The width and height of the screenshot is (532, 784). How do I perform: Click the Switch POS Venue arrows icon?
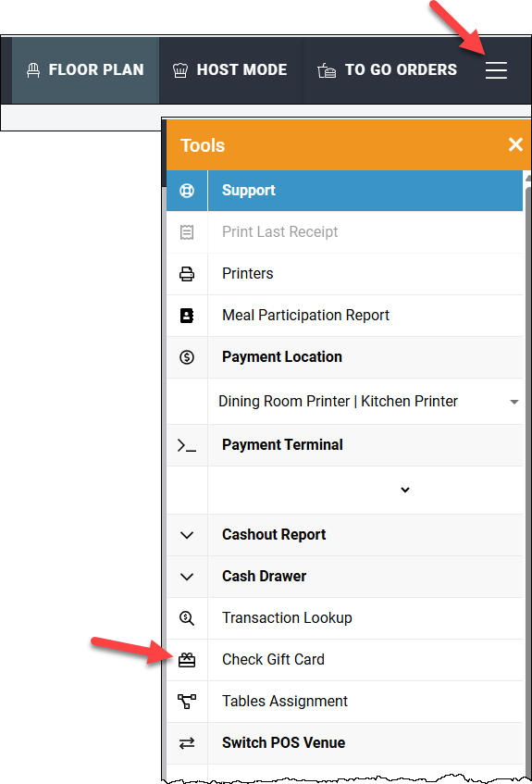tap(187, 743)
